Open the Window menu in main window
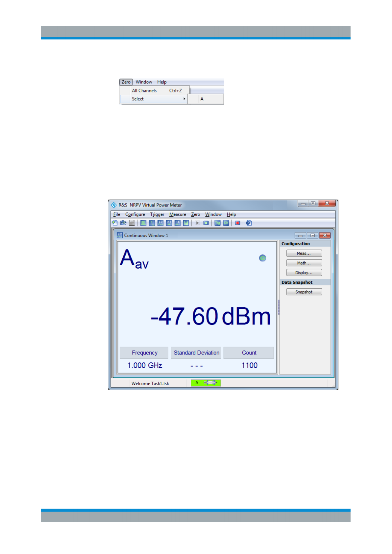Viewport: 392px width, 554px height. 213,214
